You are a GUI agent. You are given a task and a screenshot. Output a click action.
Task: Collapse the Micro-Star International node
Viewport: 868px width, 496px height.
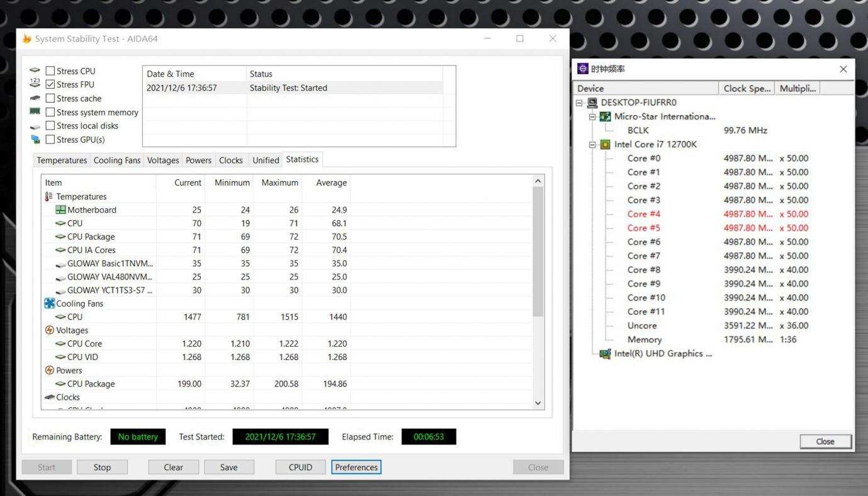[592, 116]
